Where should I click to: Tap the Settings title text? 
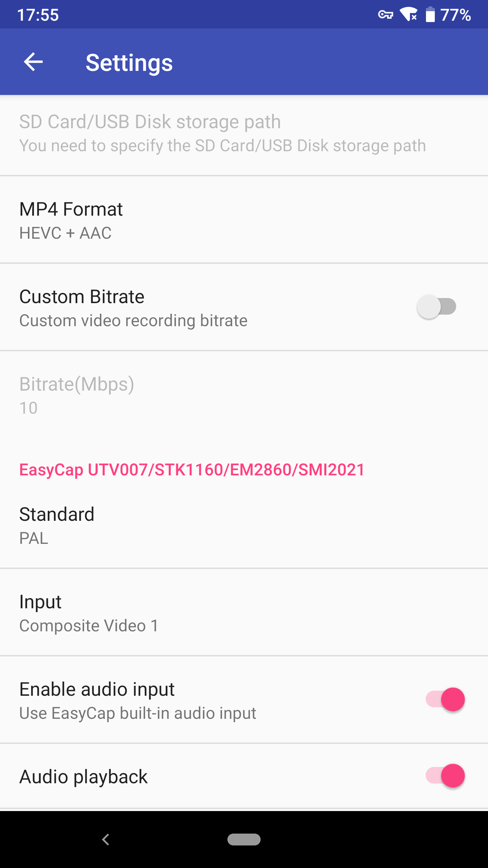point(129,63)
